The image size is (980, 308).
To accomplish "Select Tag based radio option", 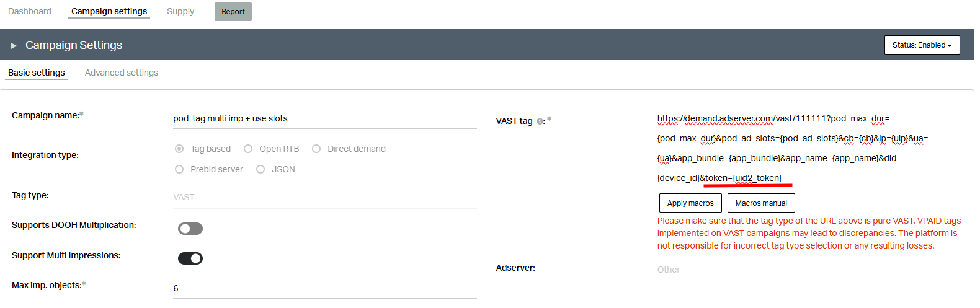I will point(179,149).
